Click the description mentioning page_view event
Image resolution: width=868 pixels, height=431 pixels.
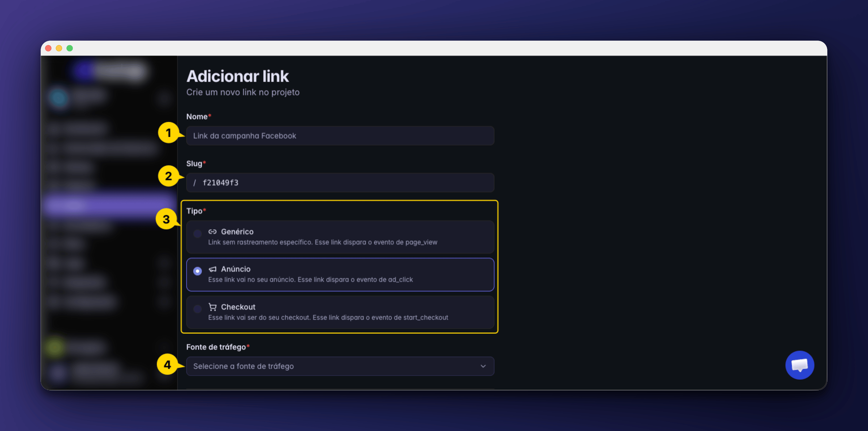323,242
